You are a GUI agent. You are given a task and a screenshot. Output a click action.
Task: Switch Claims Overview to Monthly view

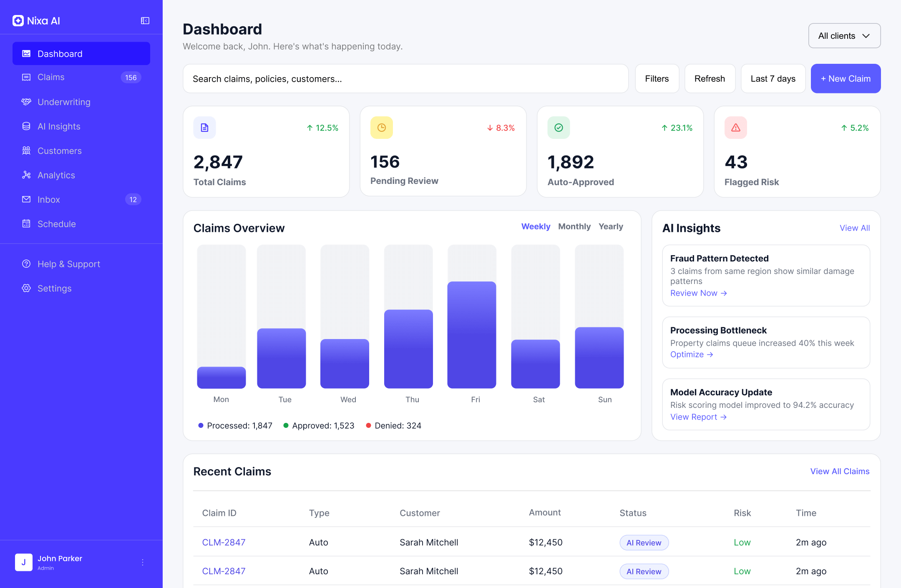click(x=574, y=226)
